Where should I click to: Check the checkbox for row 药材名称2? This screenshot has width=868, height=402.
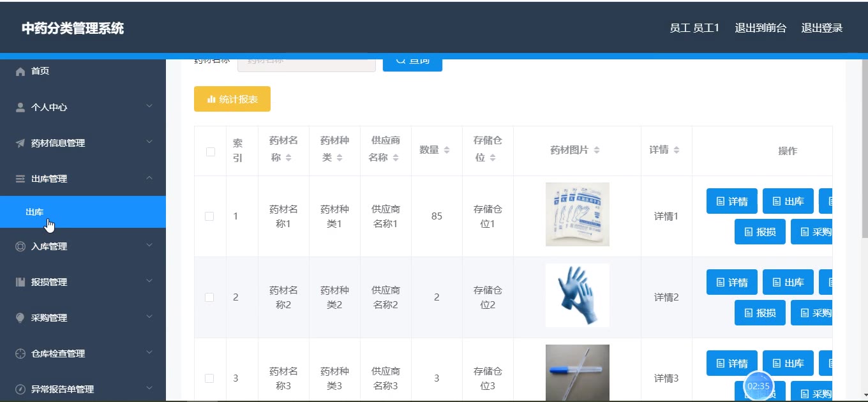click(x=209, y=297)
